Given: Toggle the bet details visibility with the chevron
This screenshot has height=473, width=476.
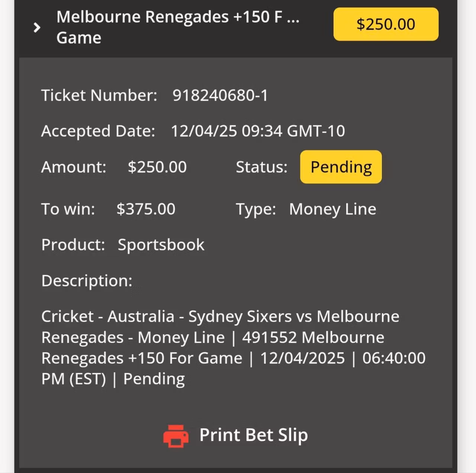Looking at the screenshot, I should tap(37, 27).
